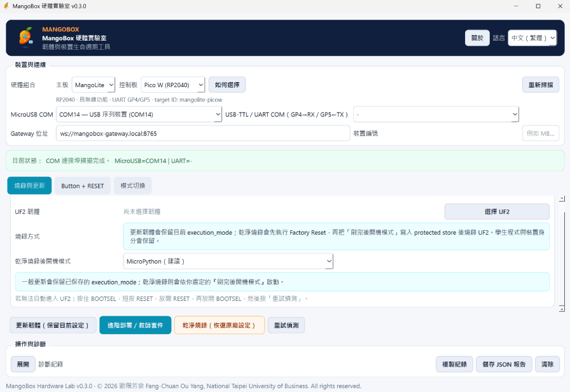The height and width of the screenshot is (392, 570).
Task: Click the MANGOBOX orange header title
Action: pyautogui.click(x=60, y=29)
